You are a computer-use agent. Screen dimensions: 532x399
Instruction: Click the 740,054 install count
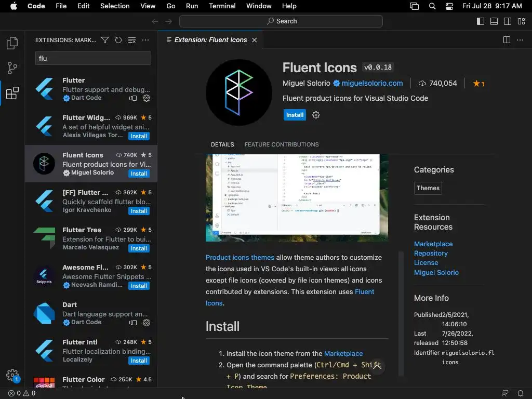437,83
